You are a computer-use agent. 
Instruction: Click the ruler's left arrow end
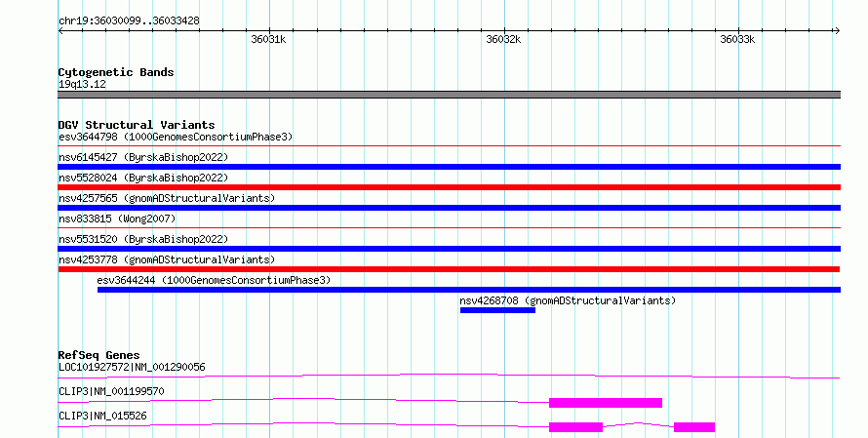tap(60, 31)
